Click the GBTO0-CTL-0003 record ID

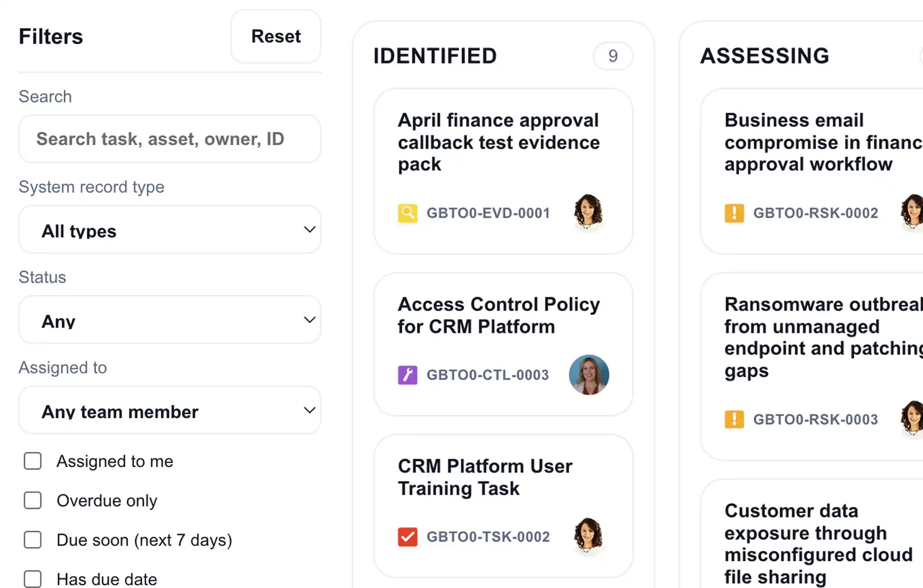click(x=488, y=375)
